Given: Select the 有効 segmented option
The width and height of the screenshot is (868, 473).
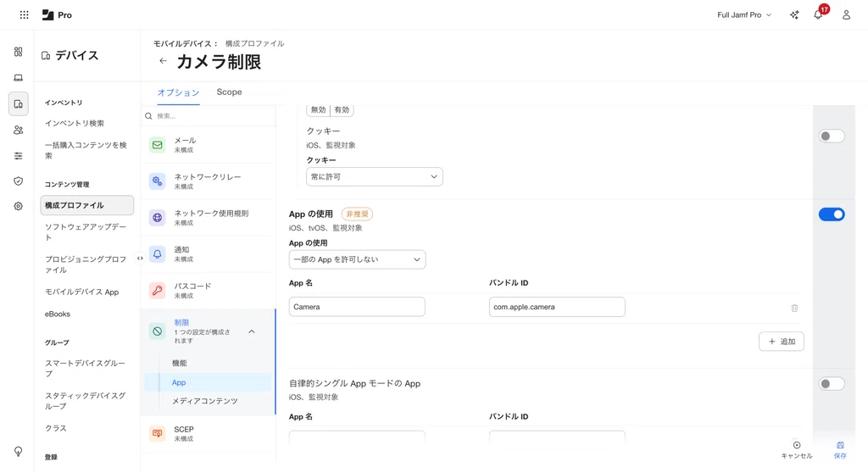Looking at the screenshot, I should click(342, 109).
